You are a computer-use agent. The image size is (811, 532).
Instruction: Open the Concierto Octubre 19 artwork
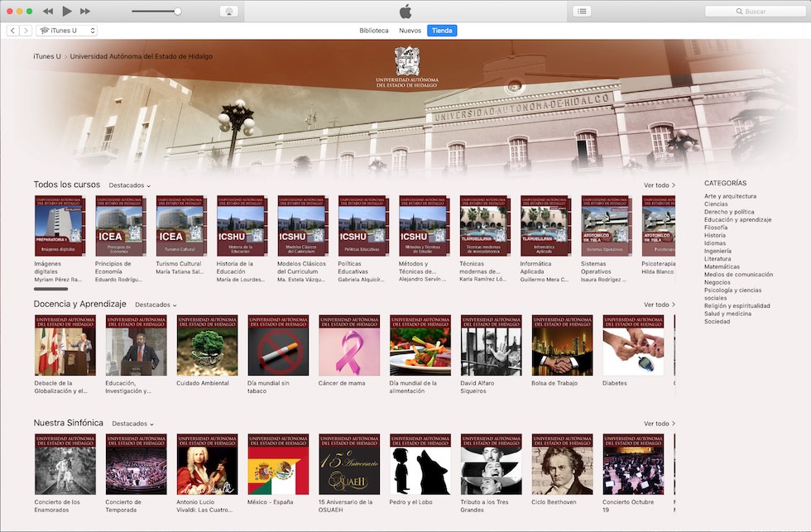[633, 464]
